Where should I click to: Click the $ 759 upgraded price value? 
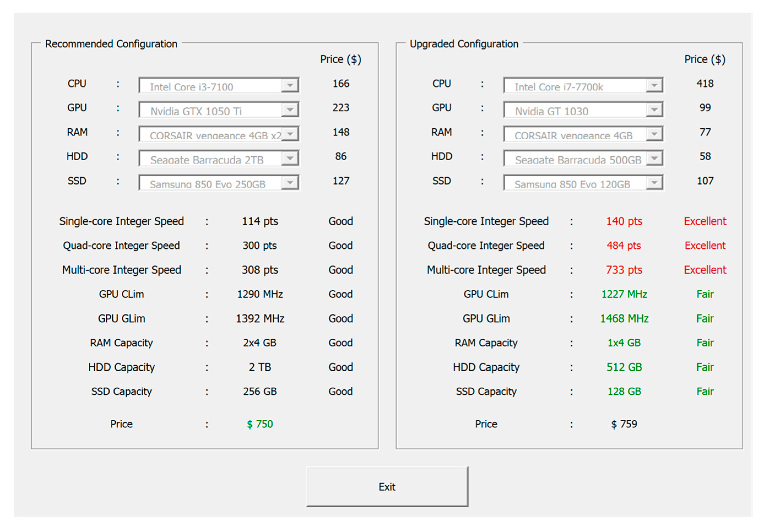[624, 424]
